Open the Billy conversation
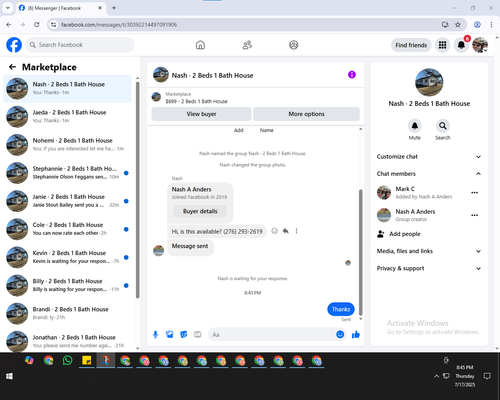The height and width of the screenshot is (400, 500). pyautogui.click(x=68, y=285)
